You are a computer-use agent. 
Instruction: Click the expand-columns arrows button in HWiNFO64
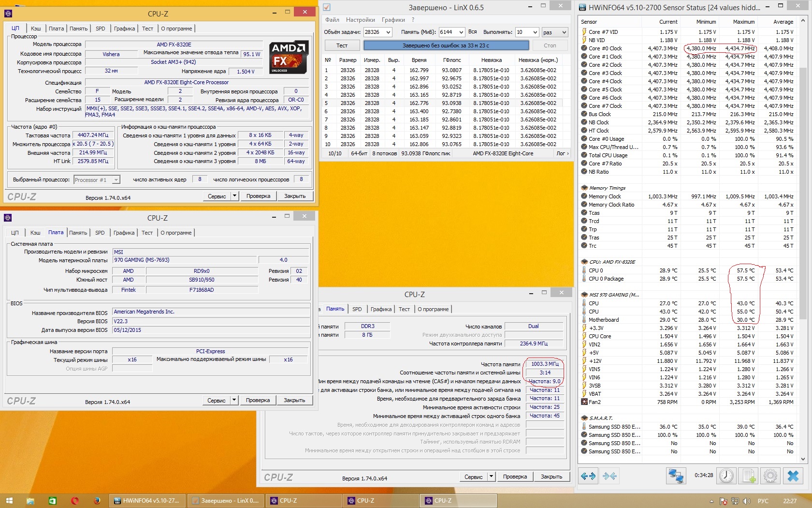click(588, 476)
